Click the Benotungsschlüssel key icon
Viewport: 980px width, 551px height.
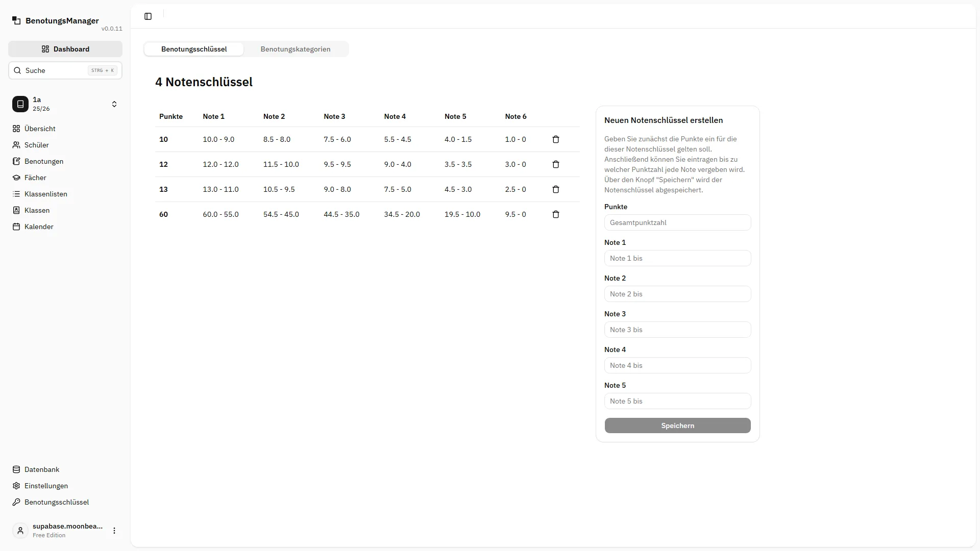[16, 502]
